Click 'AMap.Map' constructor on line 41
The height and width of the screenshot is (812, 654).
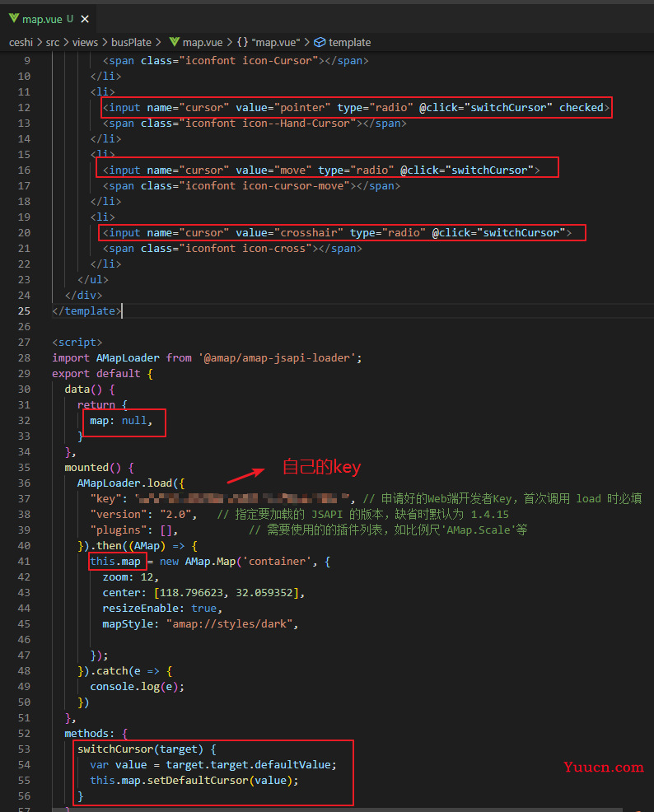(x=210, y=561)
